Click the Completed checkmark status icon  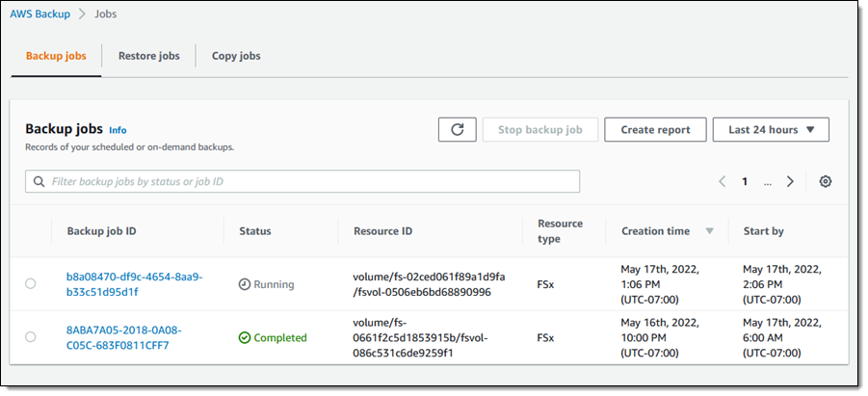tap(244, 338)
